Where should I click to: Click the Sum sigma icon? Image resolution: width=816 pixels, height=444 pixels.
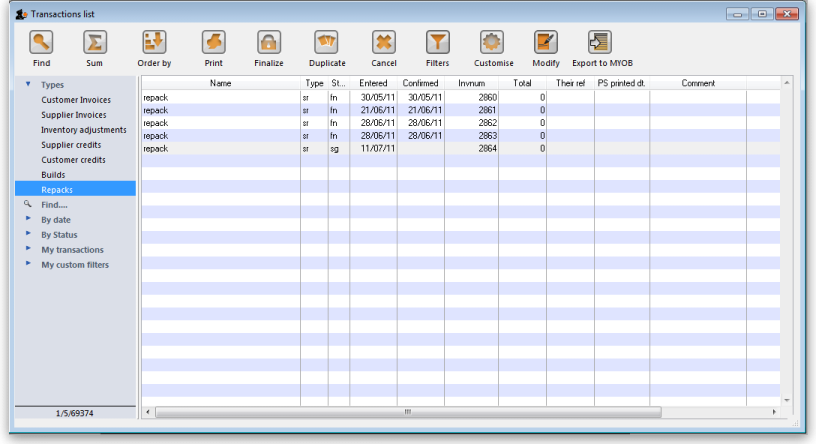click(95, 42)
